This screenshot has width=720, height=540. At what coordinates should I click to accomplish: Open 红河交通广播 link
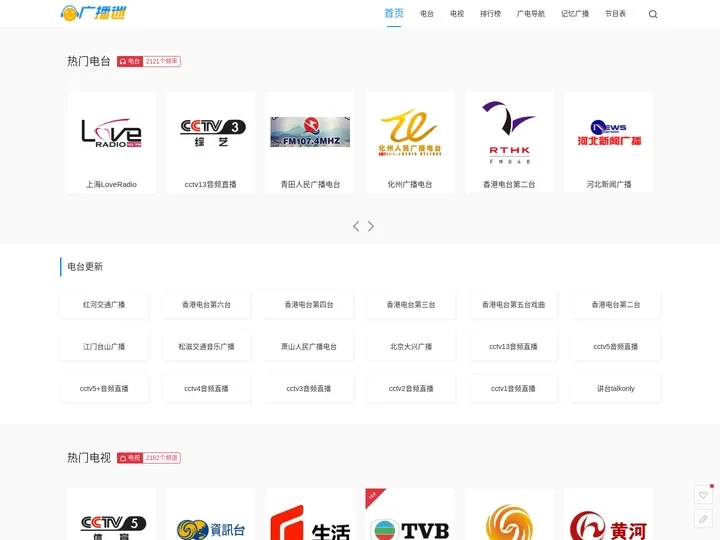104,304
